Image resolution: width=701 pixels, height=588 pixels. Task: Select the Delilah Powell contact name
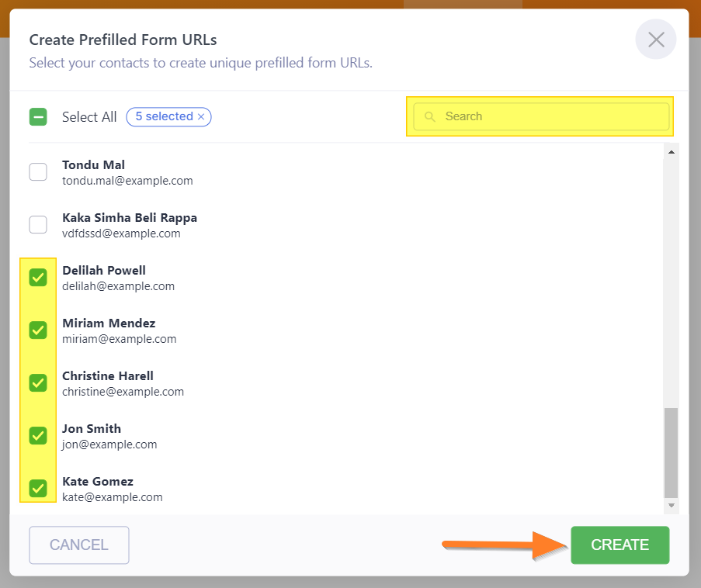[104, 270]
